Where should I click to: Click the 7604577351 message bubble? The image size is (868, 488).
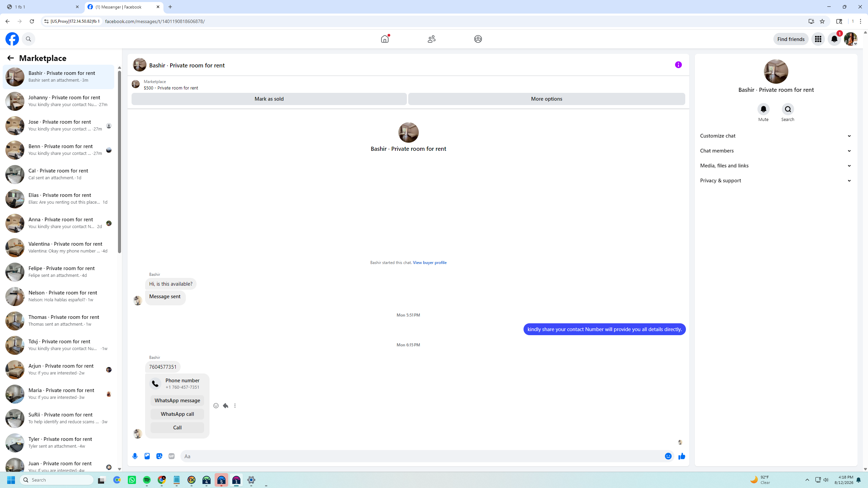point(163,367)
